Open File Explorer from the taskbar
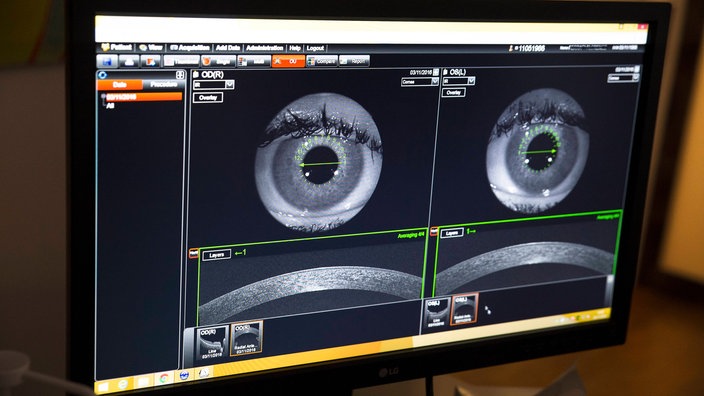 point(143,382)
